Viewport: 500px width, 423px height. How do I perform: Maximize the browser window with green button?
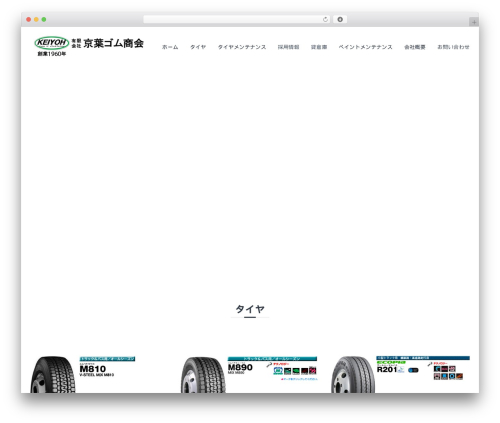[x=44, y=20]
